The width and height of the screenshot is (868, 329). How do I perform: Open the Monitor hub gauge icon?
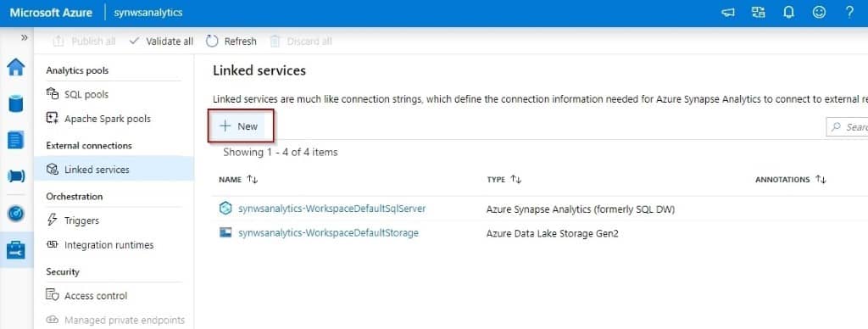click(x=15, y=213)
